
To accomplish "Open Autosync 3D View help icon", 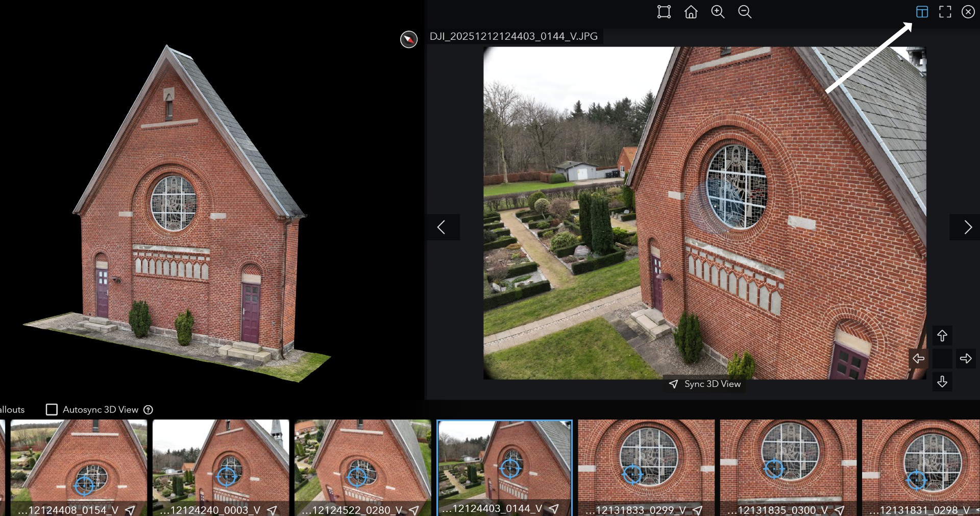I will [x=148, y=410].
